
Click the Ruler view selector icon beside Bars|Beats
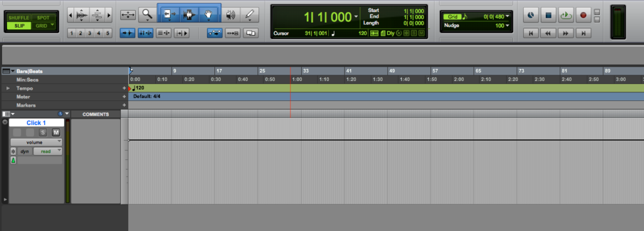click(6, 71)
